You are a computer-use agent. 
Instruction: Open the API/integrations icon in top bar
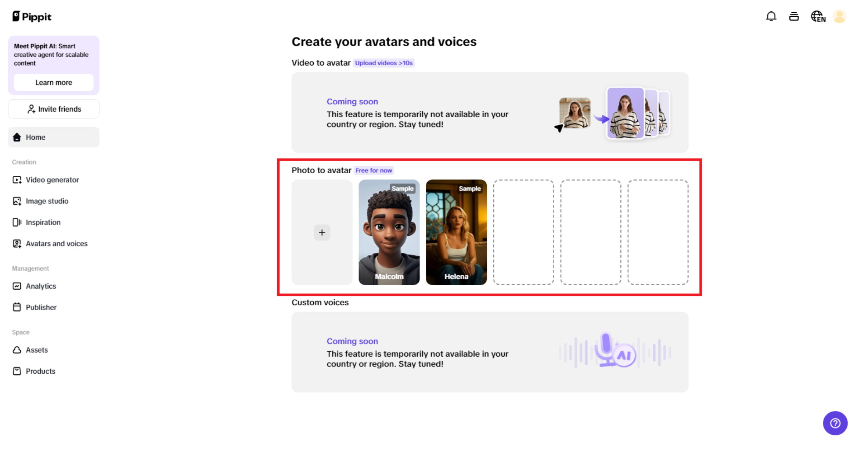coord(794,16)
